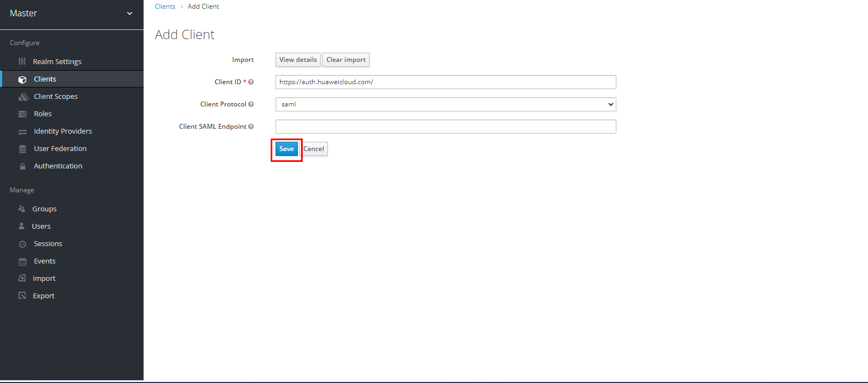Go to Users in the sidebar
This screenshot has height=383, width=868.
(x=41, y=227)
